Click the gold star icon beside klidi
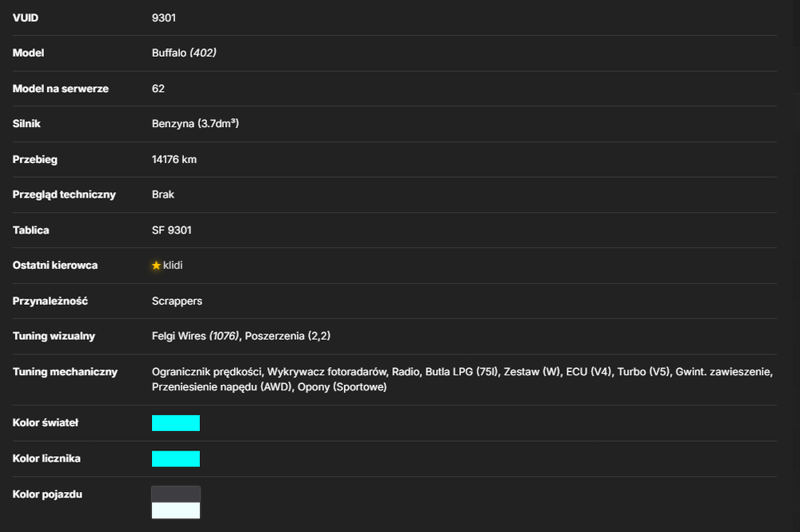The height and width of the screenshot is (532, 800). 156,266
